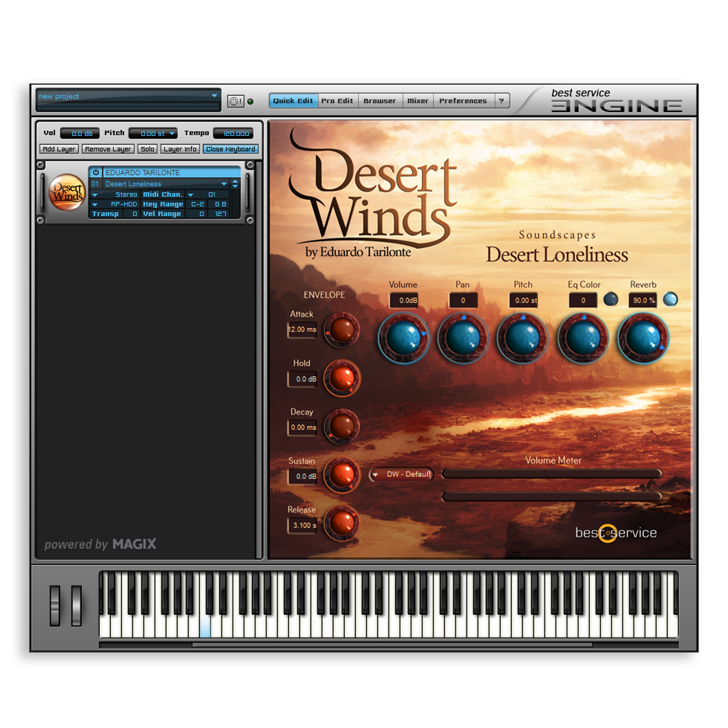Click the MIDI panic icon near the project bar
The height and width of the screenshot is (728, 728).
(236, 101)
